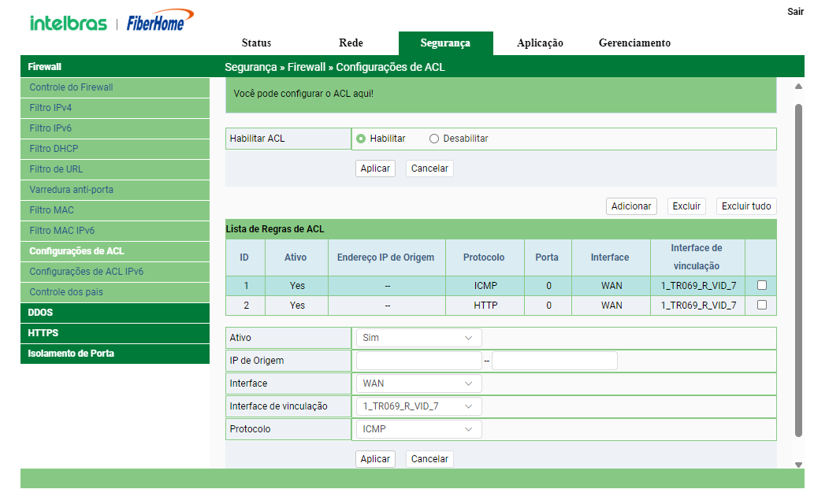Screen dimensions: 814x504
Task: Click the FiberHome logo
Action: tap(161, 20)
